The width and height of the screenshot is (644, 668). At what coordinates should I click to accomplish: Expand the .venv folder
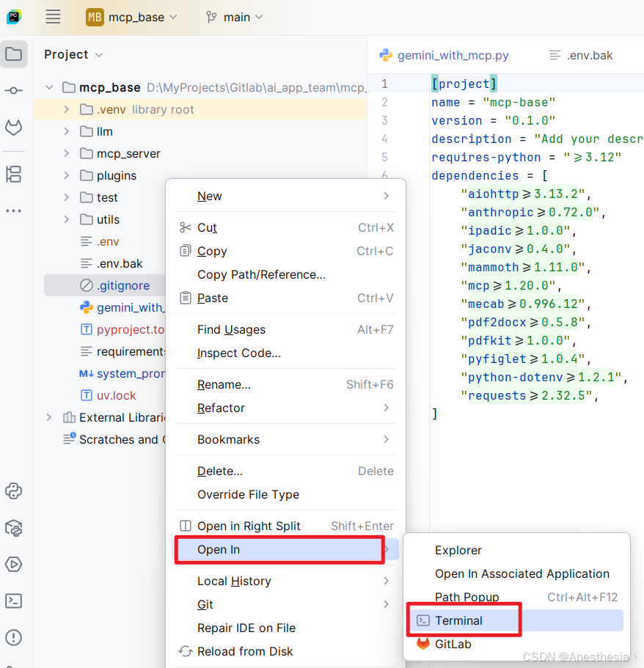coord(67,109)
